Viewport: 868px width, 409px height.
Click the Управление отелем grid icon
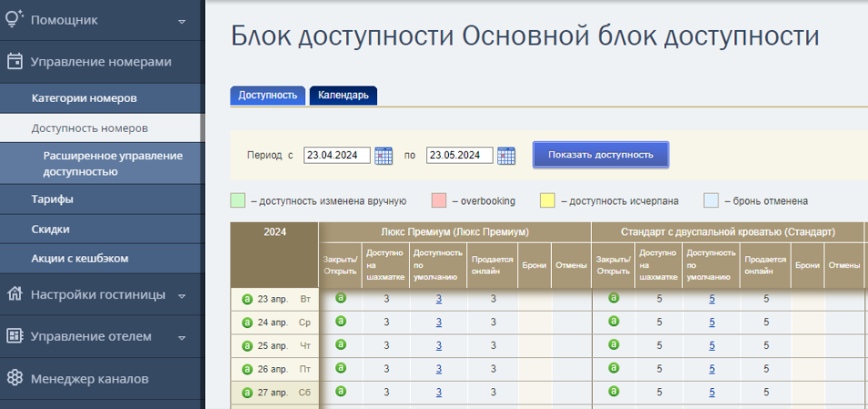[x=15, y=336]
